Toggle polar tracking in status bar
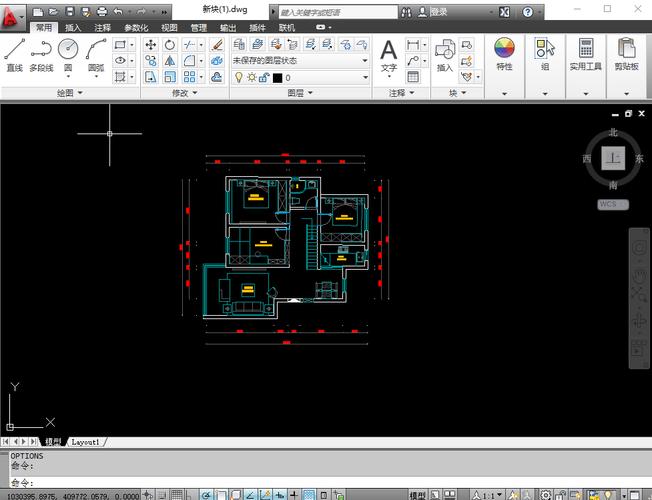This screenshot has height=500, width=652. click(207, 495)
